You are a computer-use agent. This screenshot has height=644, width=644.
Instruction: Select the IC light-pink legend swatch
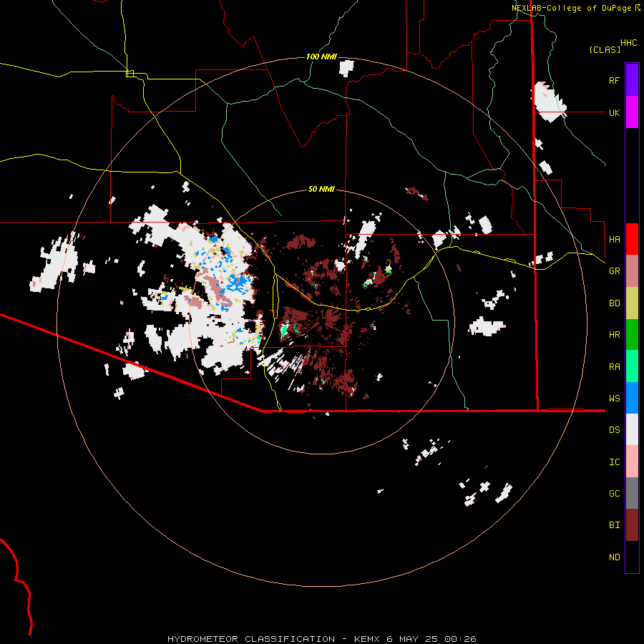pos(632,462)
